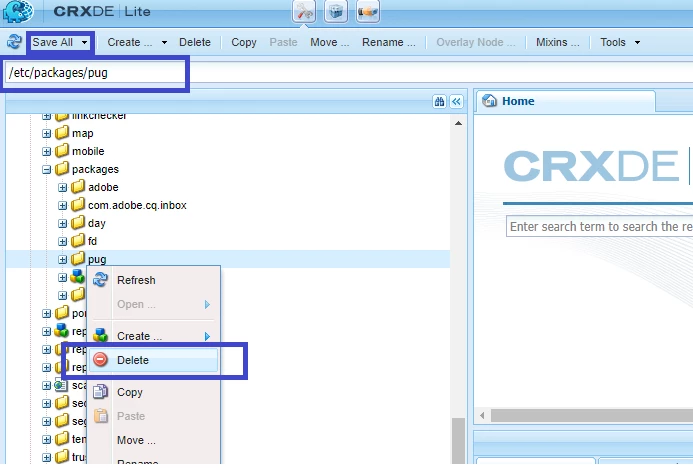Click the packages folder icon
This screenshot has height=476, width=693.
pos(62,168)
